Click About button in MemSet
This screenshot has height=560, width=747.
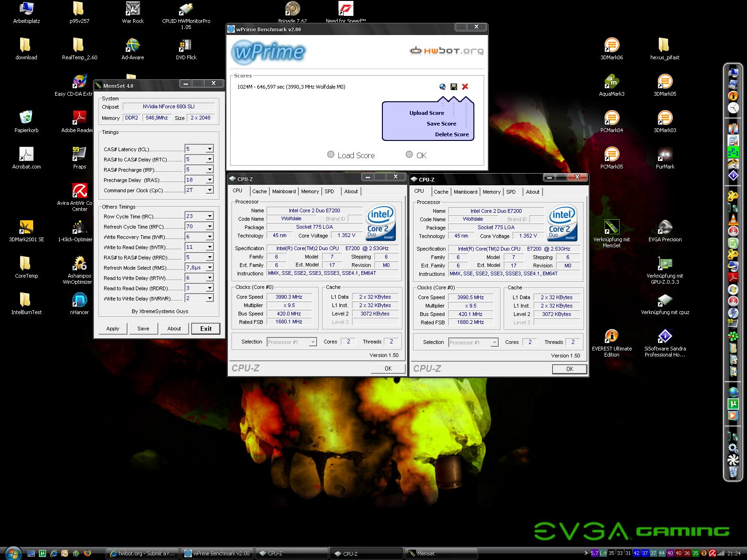[x=174, y=329]
